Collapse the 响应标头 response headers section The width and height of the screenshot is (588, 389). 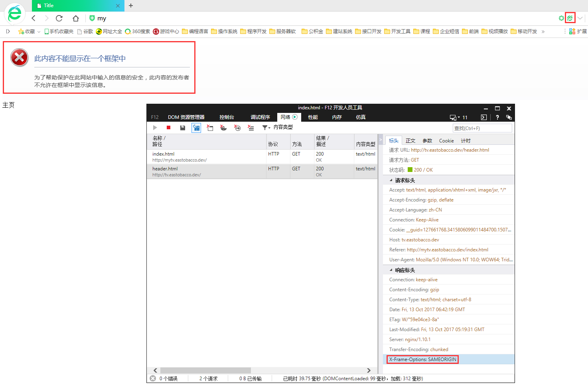click(x=391, y=270)
